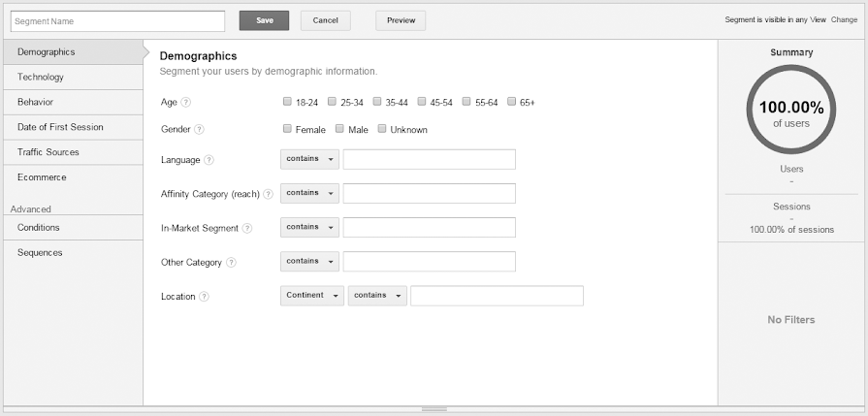868x416 pixels.
Task: Open the Traffic Sources section
Action: (48, 152)
